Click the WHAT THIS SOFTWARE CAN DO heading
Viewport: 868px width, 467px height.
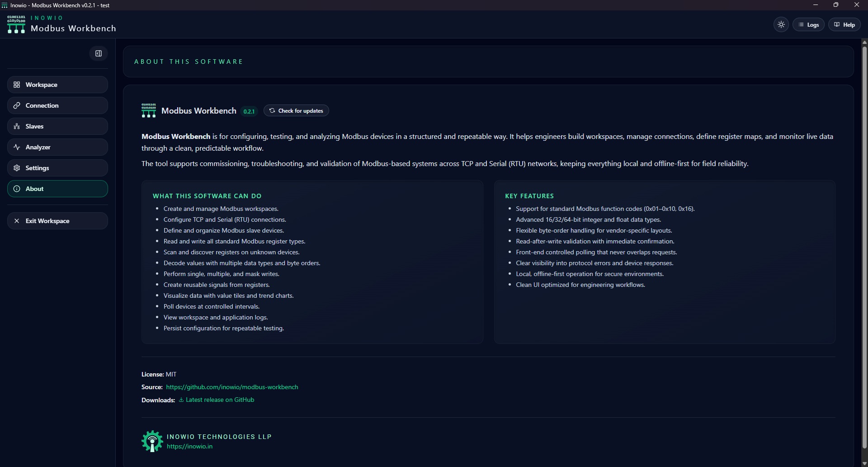click(207, 196)
